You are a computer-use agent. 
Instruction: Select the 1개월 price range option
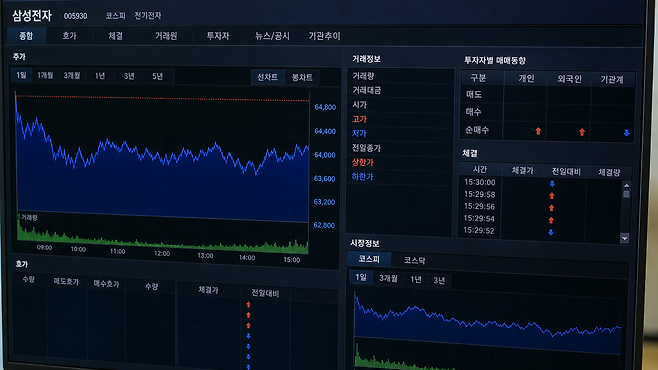pos(45,76)
